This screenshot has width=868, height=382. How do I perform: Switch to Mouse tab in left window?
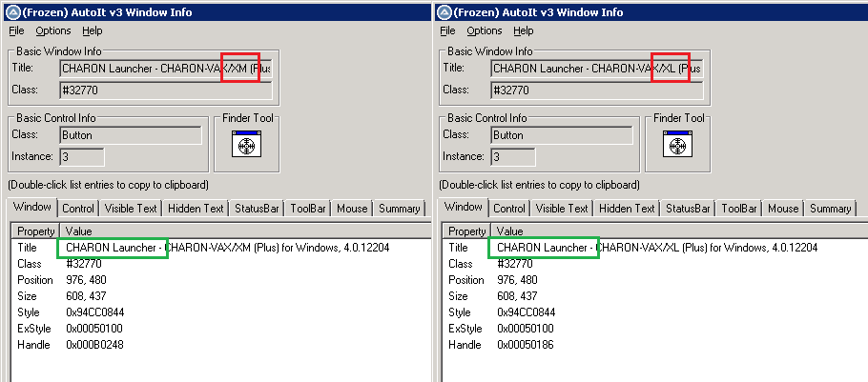coord(352,209)
